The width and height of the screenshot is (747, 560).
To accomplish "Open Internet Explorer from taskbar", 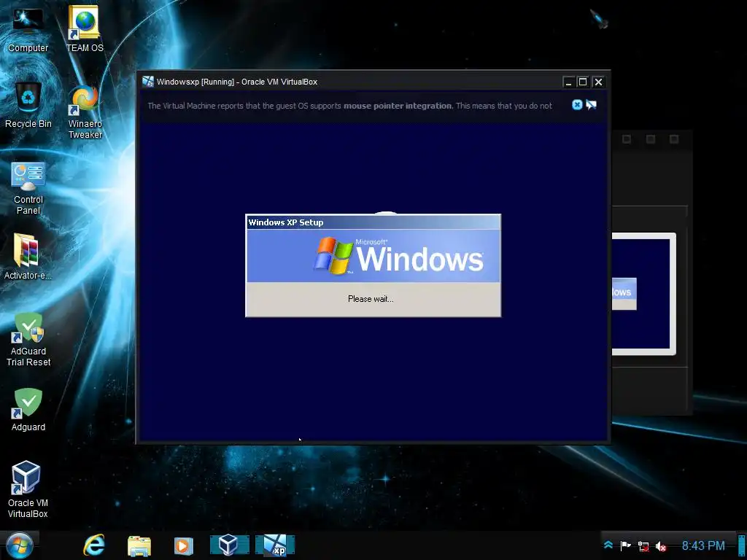I will pyautogui.click(x=94, y=545).
